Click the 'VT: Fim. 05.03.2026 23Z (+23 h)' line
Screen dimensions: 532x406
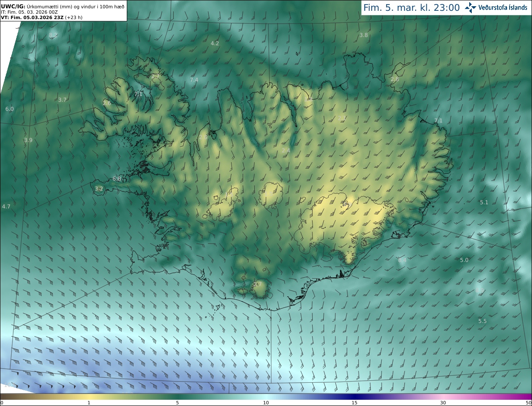42,17
